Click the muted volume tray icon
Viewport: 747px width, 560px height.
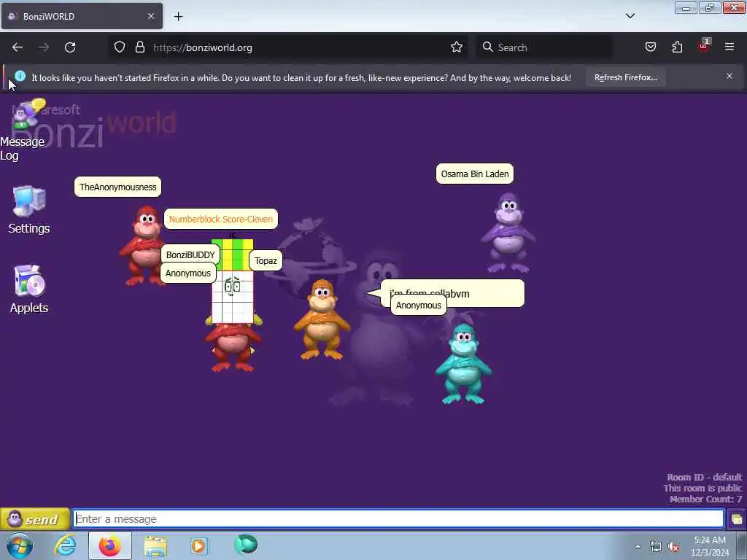[x=673, y=547]
